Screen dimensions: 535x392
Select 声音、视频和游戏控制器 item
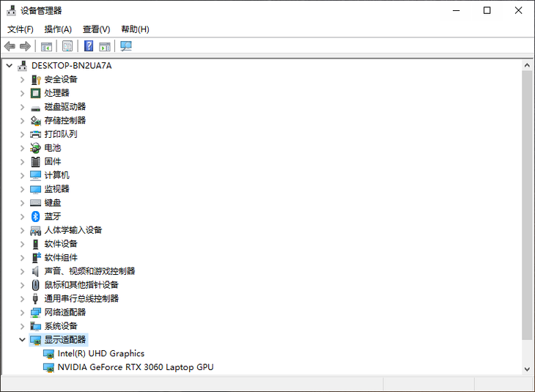pos(89,271)
